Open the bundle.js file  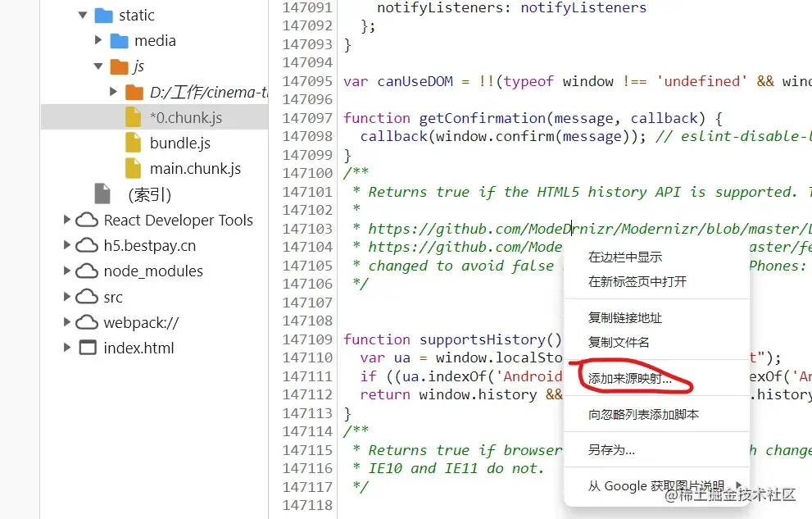click(x=180, y=143)
